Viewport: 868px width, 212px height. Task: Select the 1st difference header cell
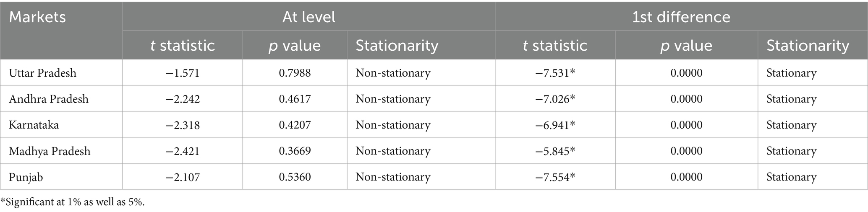pyautogui.click(x=681, y=17)
